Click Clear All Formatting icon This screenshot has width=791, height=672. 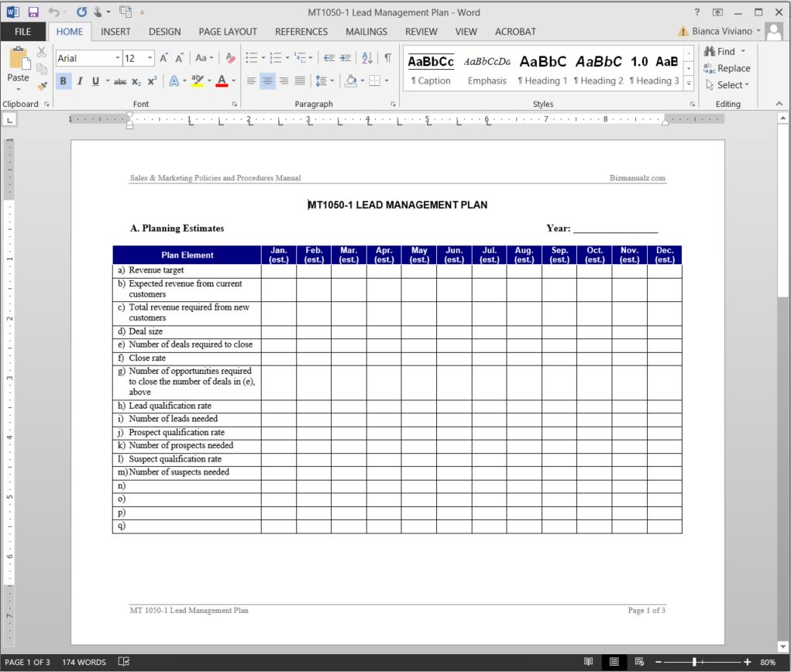(x=230, y=58)
